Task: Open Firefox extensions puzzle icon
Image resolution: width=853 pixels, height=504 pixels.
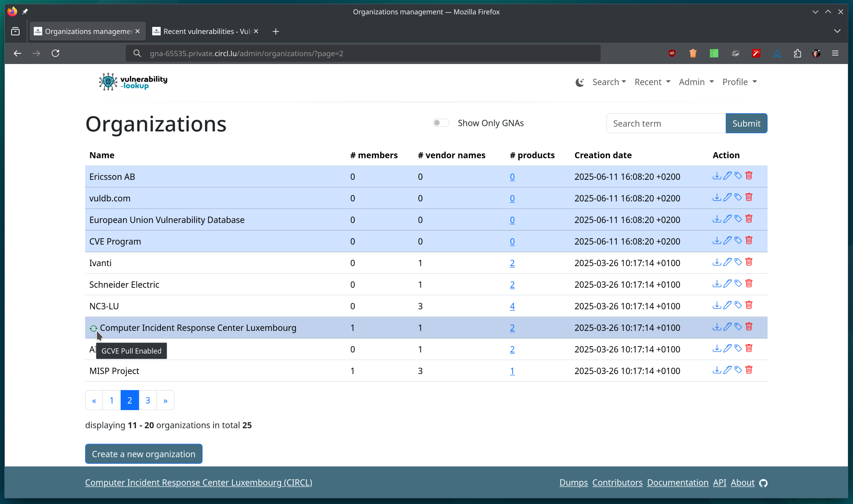Action: click(x=797, y=53)
